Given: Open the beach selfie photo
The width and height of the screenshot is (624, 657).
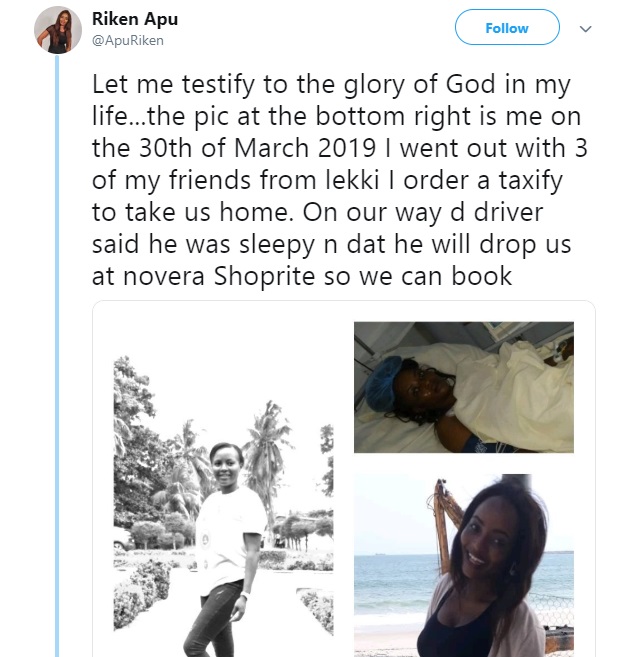Looking at the screenshot, I should pos(463,565).
